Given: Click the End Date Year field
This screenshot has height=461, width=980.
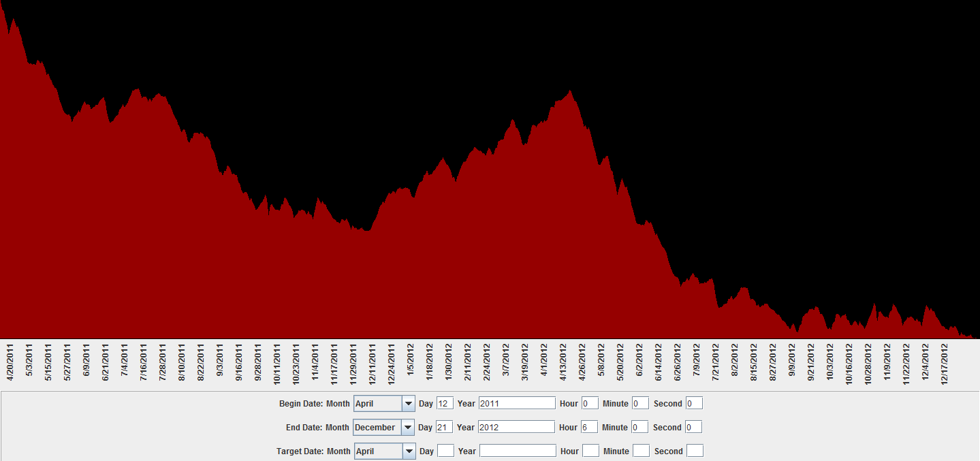Looking at the screenshot, I should (x=516, y=428).
